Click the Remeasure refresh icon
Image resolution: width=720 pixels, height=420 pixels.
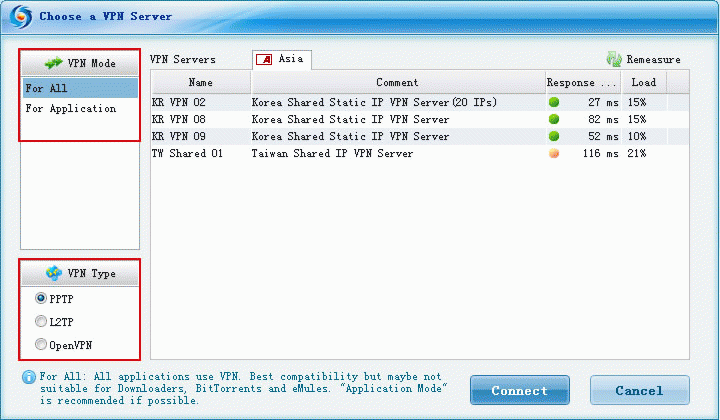click(x=614, y=59)
